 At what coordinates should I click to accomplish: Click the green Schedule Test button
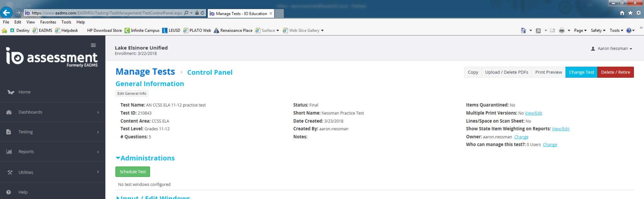point(133,172)
